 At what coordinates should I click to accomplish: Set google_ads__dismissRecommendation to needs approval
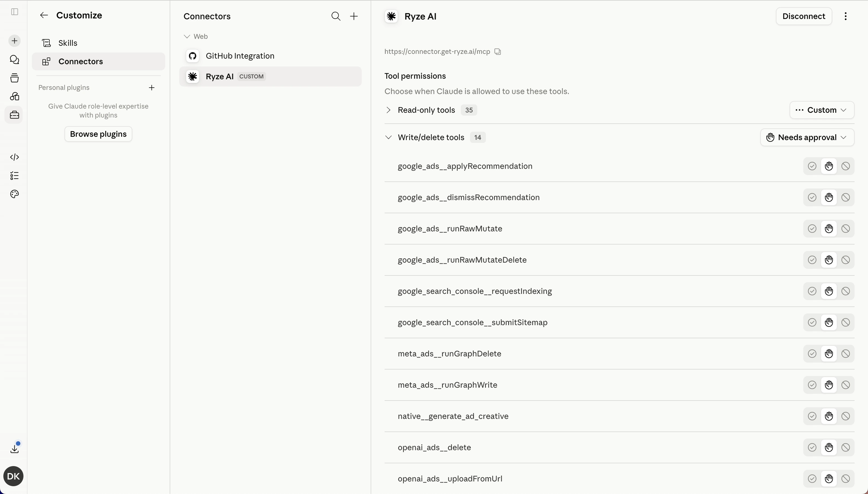click(829, 198)
